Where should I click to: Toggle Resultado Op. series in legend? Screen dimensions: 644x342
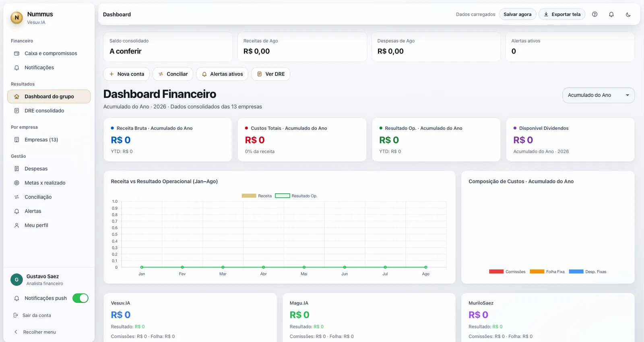(296, 196)
